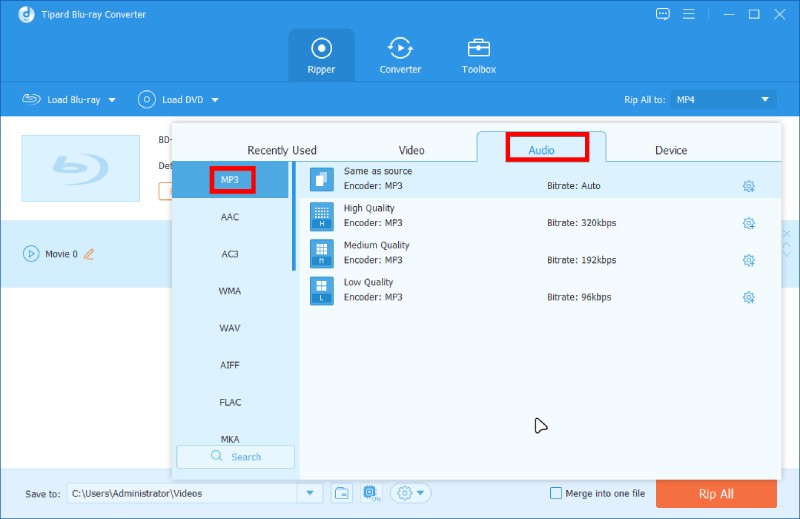Switch to the Converter module

point(400,56)
